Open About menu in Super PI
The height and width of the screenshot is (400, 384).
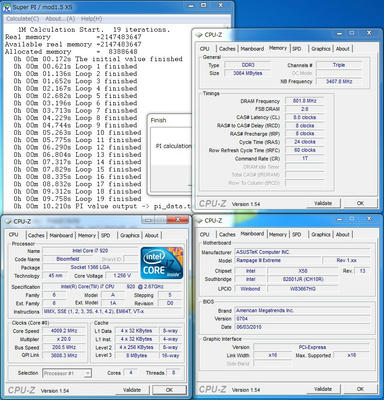point(60,19)
